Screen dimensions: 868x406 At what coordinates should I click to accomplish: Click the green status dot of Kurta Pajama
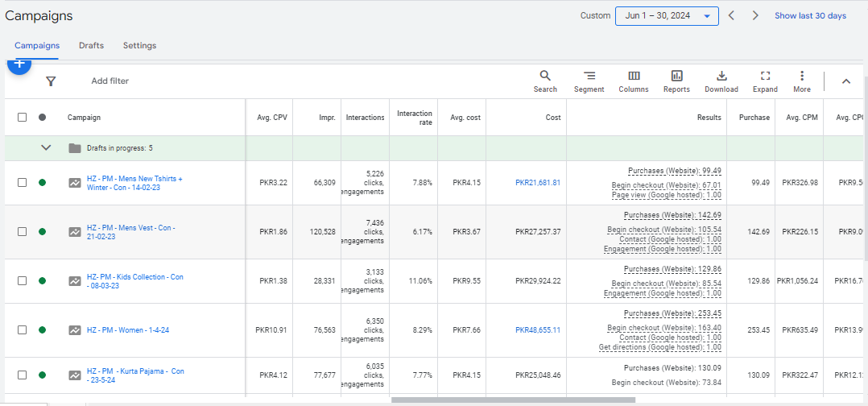point(42,375)
